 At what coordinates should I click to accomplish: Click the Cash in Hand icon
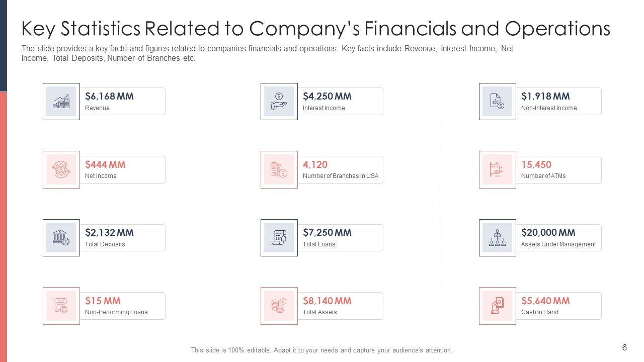coord(497,306)
